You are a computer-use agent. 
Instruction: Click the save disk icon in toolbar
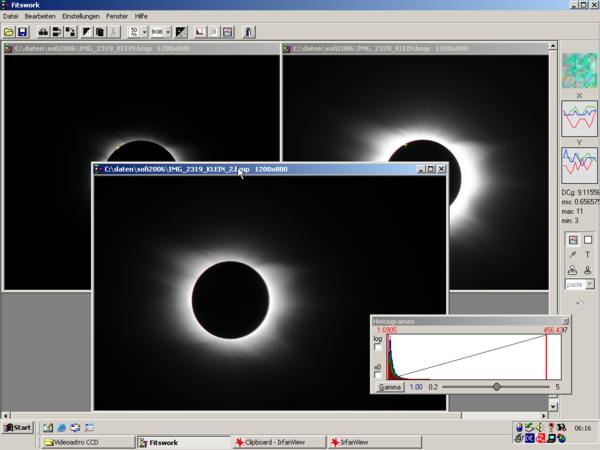click(x=23, y=32)
